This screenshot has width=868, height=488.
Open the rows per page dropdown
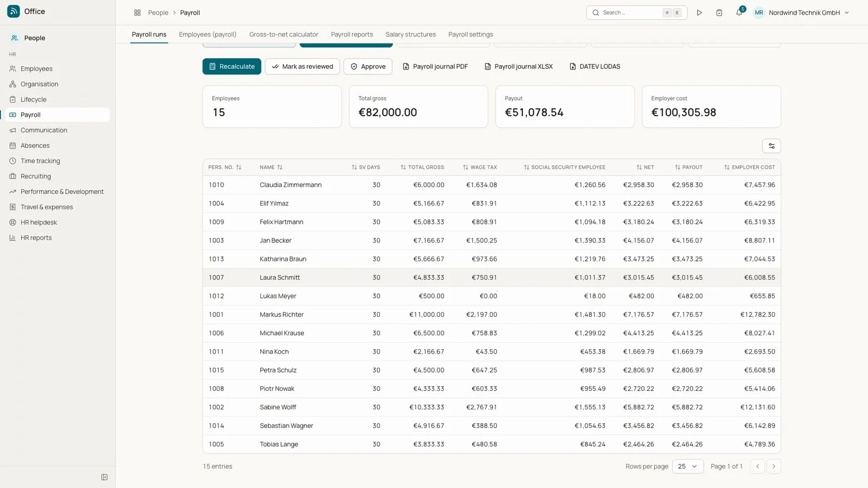(687, 466)
